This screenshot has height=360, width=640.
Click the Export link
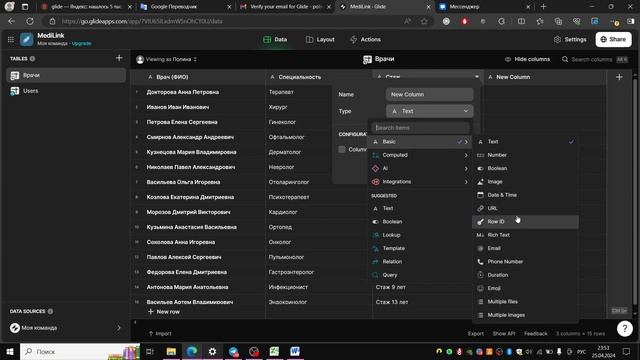476,333
